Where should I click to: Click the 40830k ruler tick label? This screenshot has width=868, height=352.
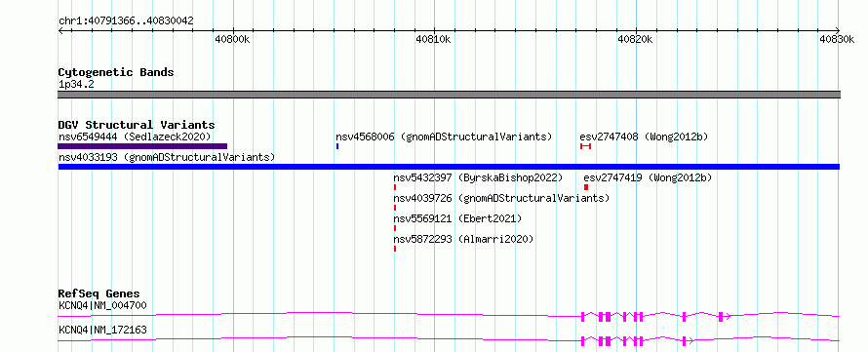(838, 39)
